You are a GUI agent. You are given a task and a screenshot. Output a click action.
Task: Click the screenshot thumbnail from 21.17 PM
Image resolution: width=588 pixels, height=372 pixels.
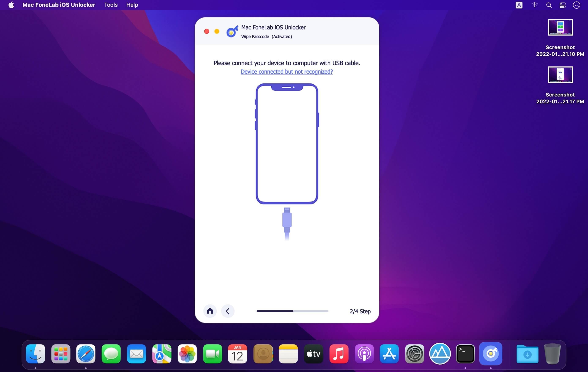(x=560, y=75)
